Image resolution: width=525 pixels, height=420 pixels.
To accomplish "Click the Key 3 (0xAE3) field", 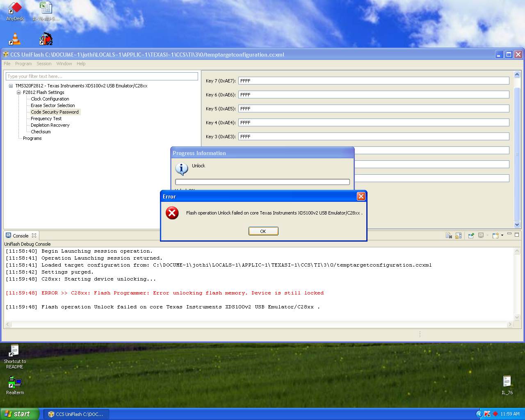I will 374,137.
